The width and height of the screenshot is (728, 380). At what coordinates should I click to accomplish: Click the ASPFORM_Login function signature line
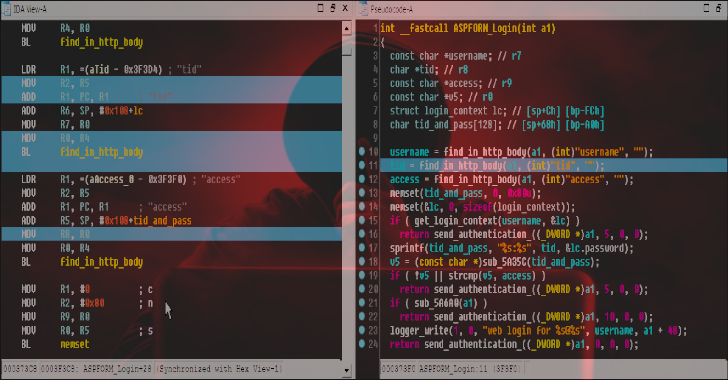468,28
